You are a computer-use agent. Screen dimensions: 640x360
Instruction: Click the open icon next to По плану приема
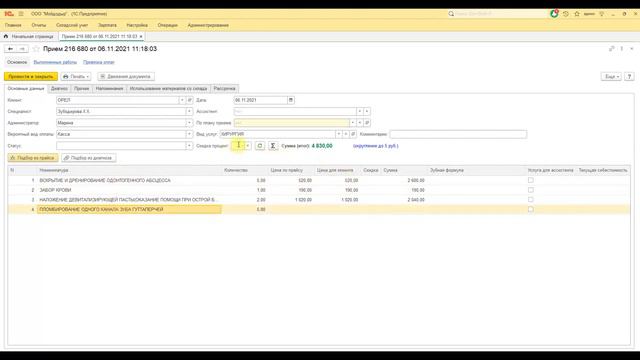[367, 123]
